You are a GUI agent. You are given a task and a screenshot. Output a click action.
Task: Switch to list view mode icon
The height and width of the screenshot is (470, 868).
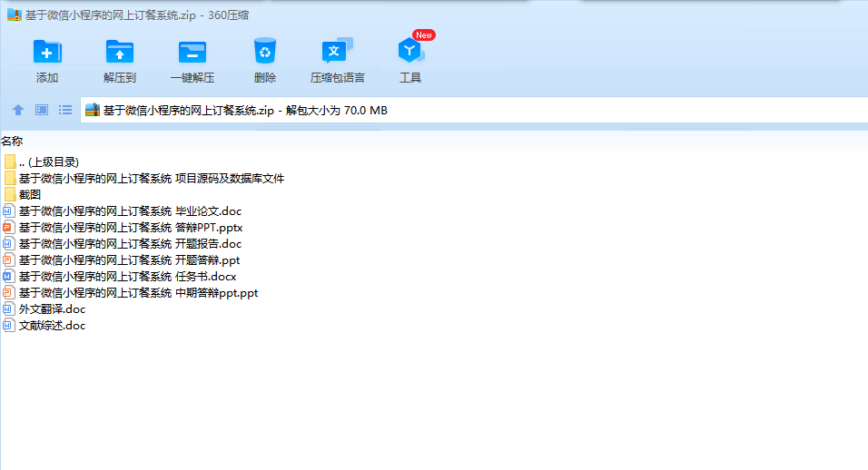point(65,110)
